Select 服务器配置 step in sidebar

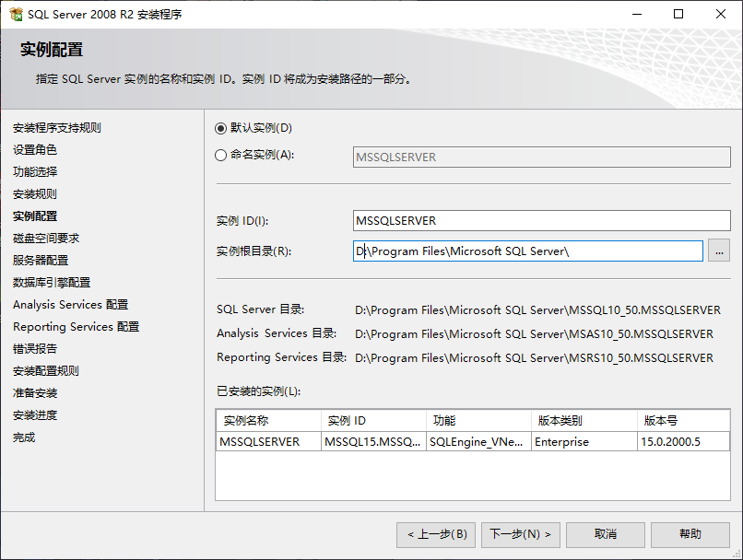(x=41, y=261)
